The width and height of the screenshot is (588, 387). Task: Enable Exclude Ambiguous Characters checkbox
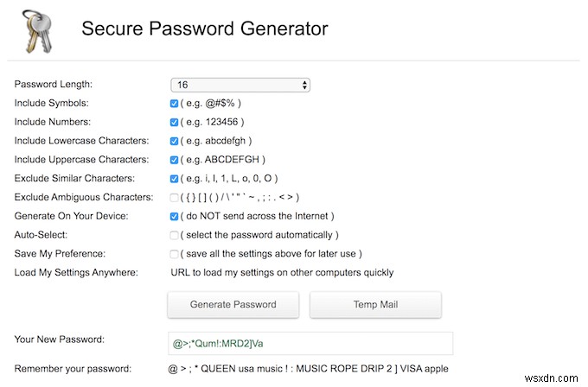pyautogui.click(x=175, y=197)
